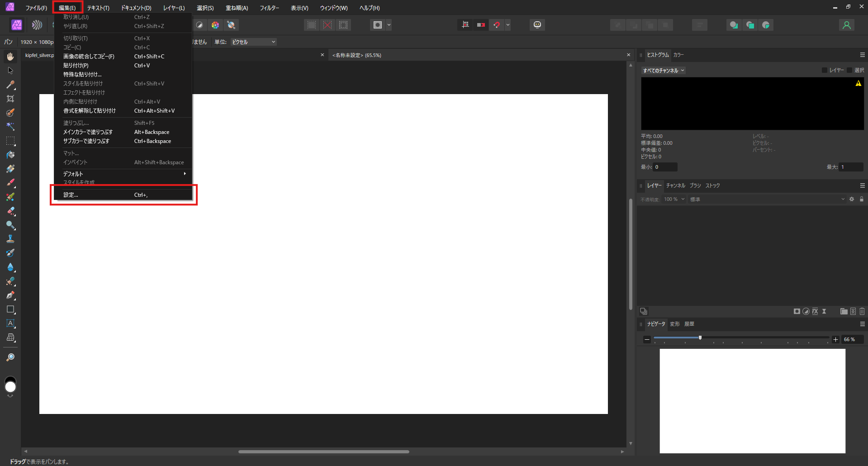Click the navigator 66 % zoom field
This screenshot has height=466, width=868.
coord(852,339)
